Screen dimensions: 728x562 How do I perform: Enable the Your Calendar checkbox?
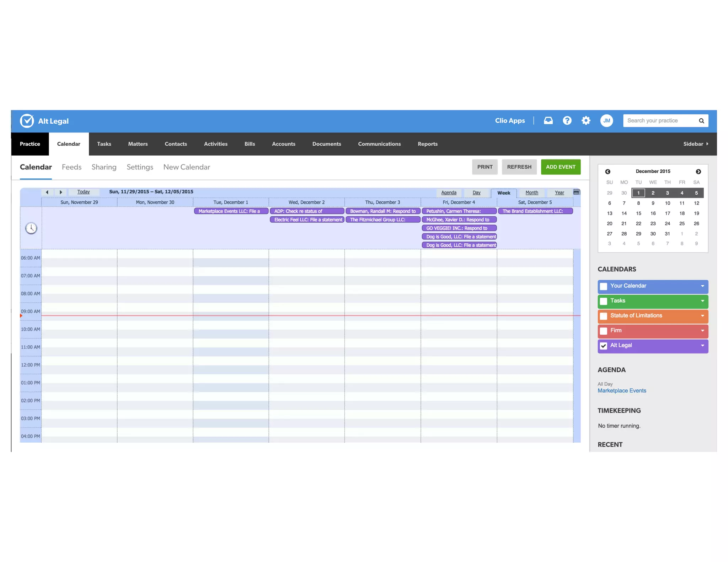coord(604,287)
